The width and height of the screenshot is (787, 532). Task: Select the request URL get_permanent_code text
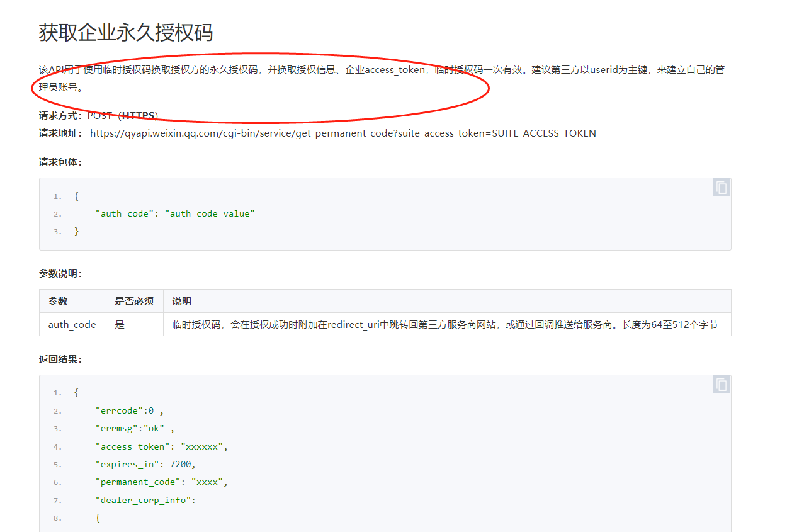tap(343, 133)
